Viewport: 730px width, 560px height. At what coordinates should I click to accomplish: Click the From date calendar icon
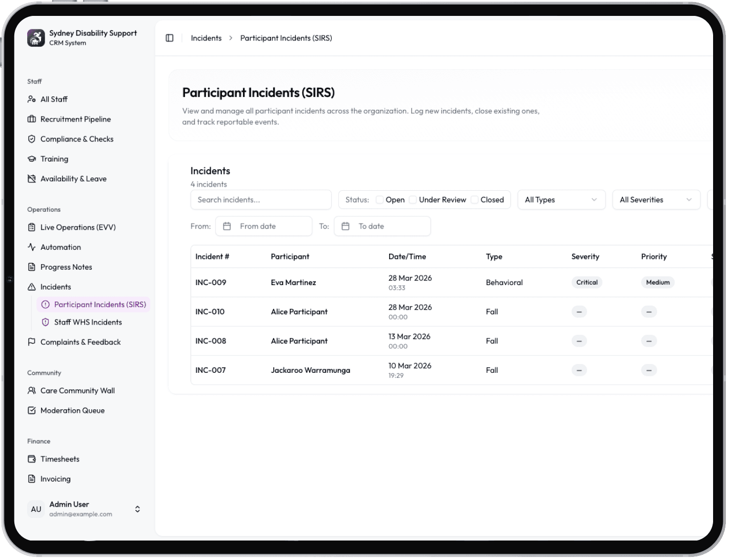[227, 226]
